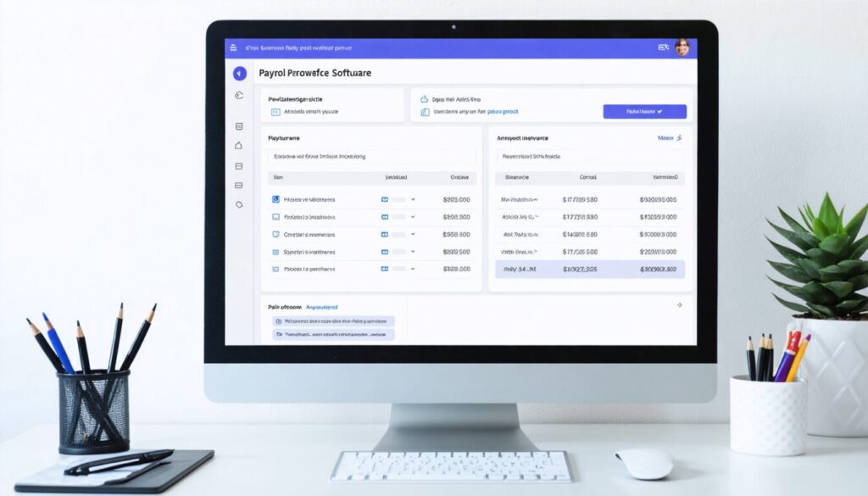Click the small sparkle icon at bottom-right of panel
868x496 pixels.
(x=680, y=305)
